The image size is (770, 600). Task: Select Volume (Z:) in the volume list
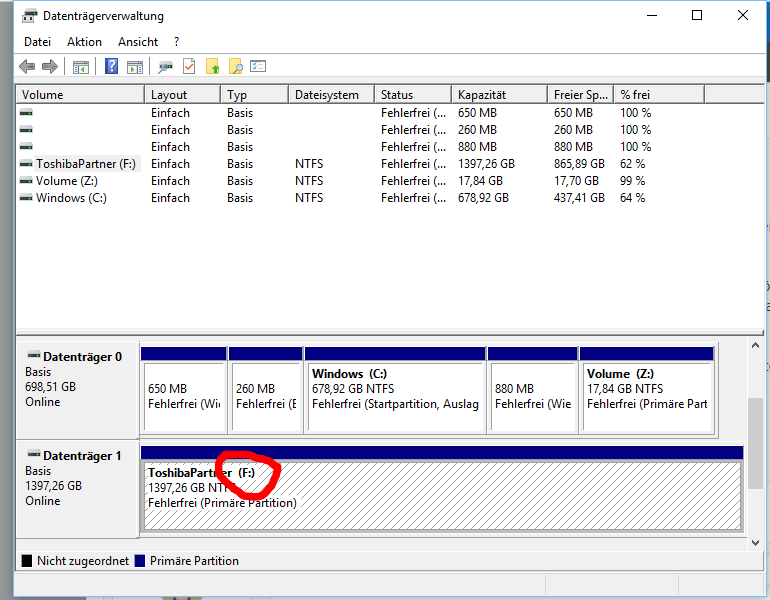pyautogui.click(x=67, y=181)
